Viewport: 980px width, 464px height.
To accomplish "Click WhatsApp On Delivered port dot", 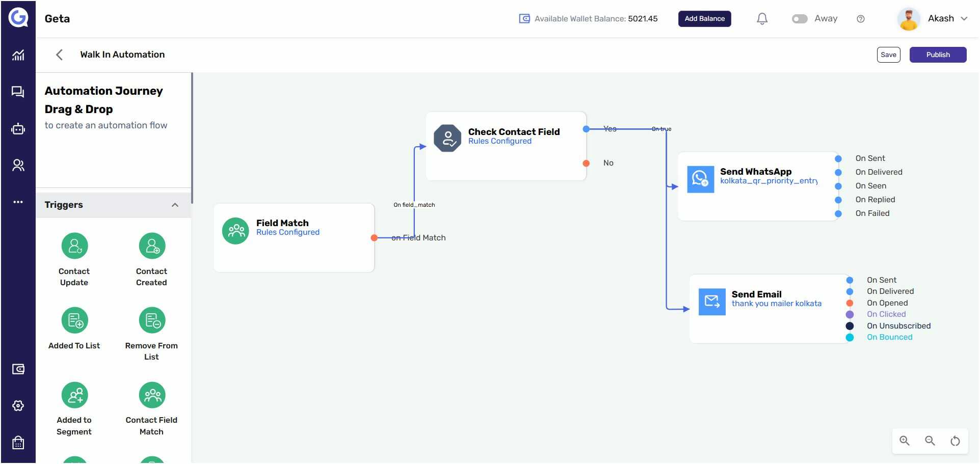I will (x=838, y=172).
